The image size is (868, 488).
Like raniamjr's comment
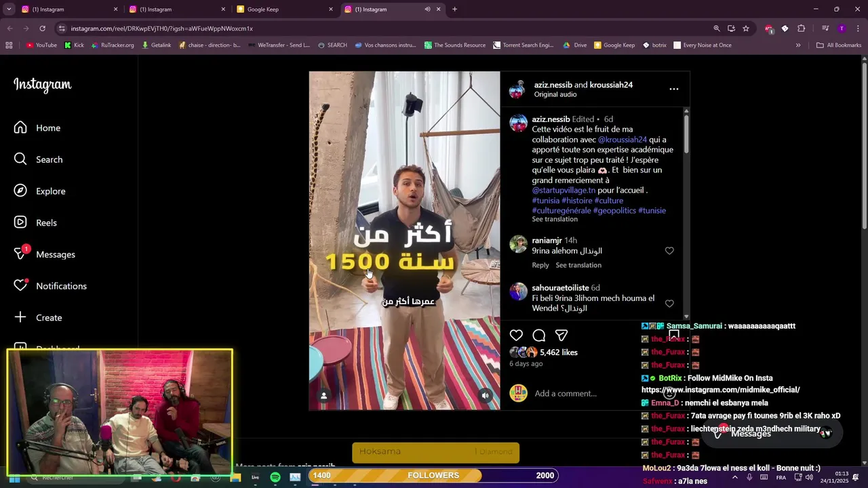click(x=669, y=251)
